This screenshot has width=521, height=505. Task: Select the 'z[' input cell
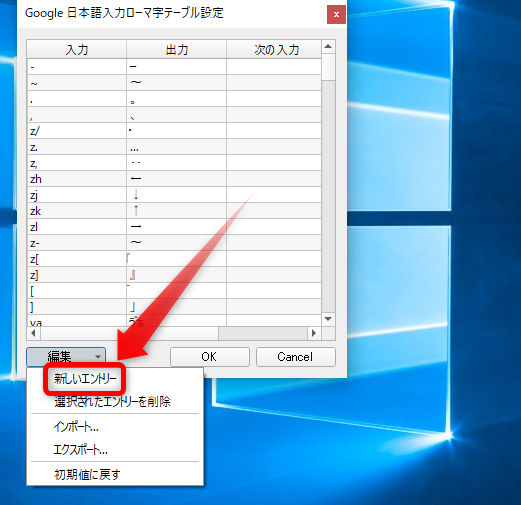coord(77,259)
